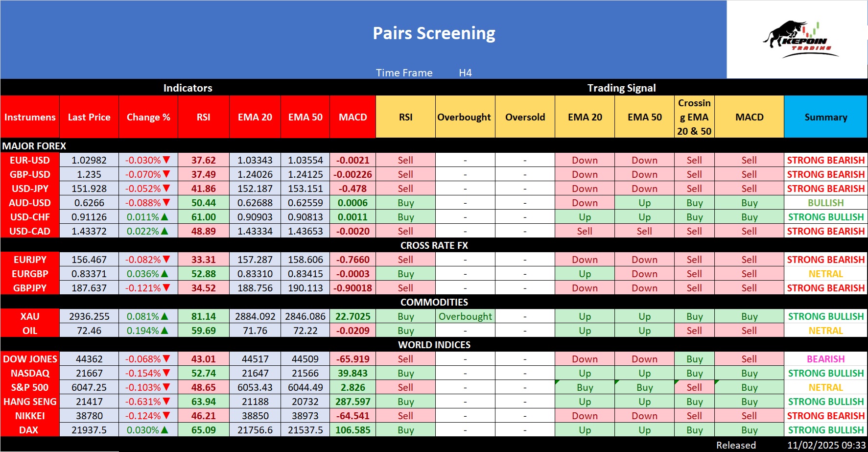Viewport: 868px width, 452px height.
Task: Select the XAU last price 2936.255
Action: pyautogui.click(x=89, y=316)
